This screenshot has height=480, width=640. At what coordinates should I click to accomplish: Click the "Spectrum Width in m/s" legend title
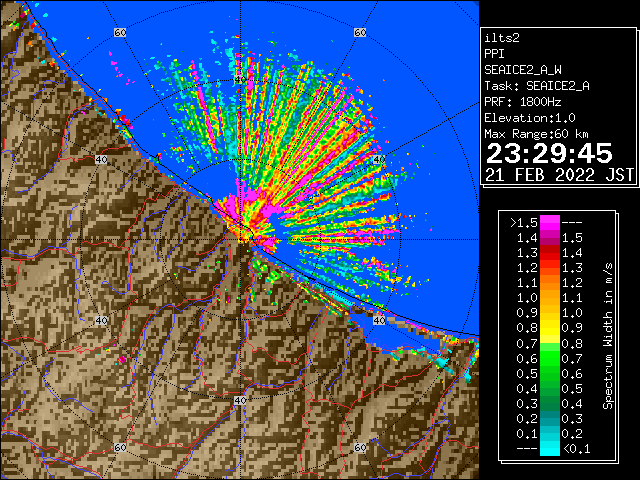tap(608, 336)
